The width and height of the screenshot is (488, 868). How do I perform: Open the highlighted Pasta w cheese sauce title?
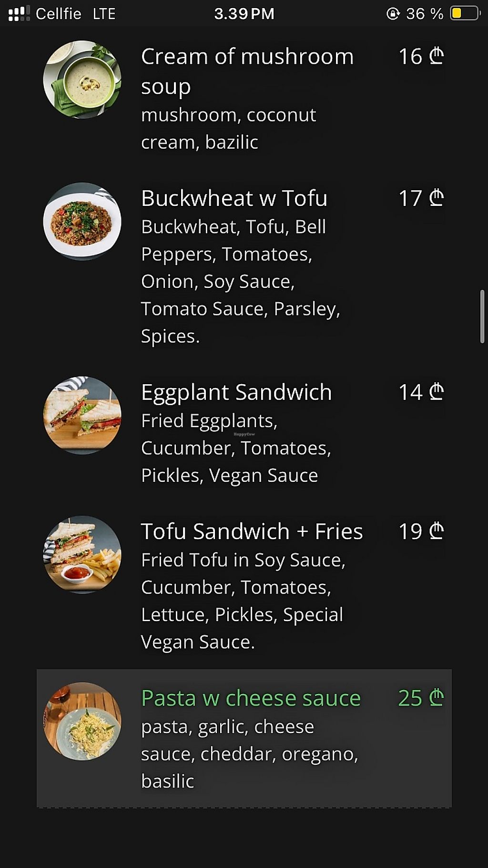(251, 698)
